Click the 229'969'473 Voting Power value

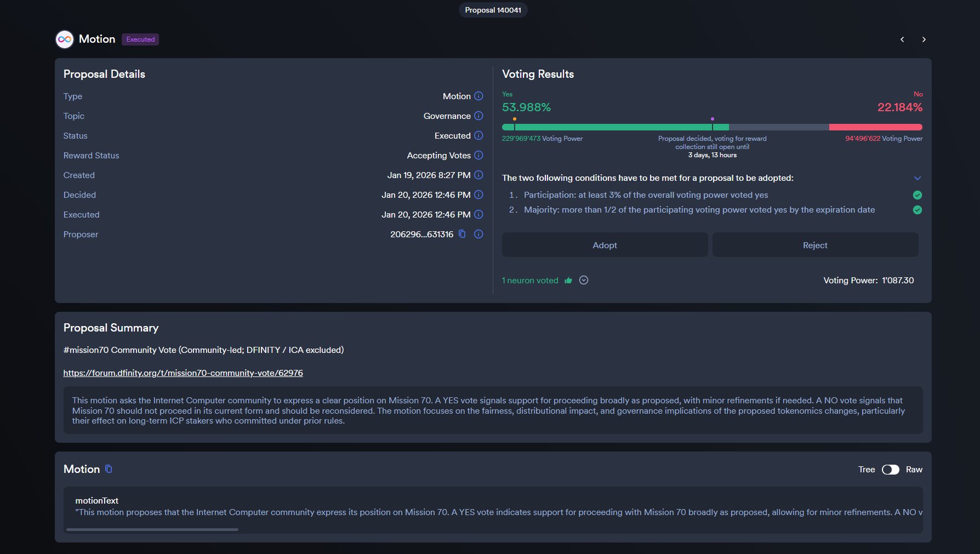(543, 139)
